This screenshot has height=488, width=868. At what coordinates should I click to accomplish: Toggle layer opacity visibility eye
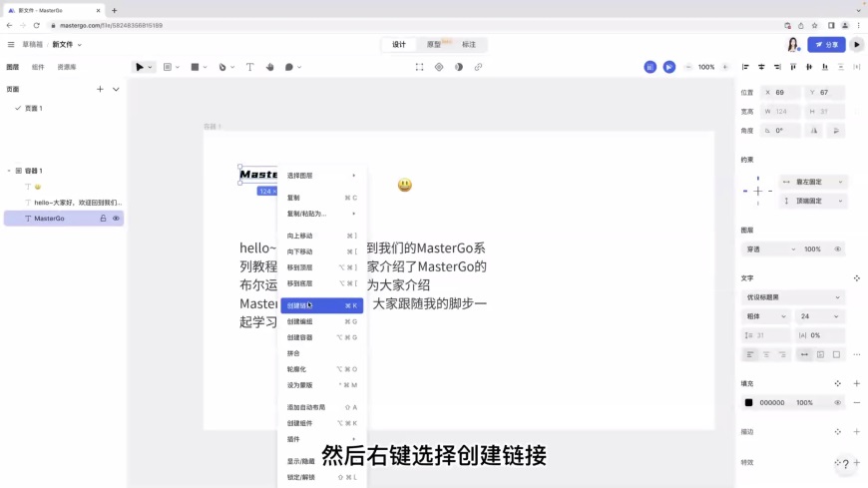[x=837, y=249]
